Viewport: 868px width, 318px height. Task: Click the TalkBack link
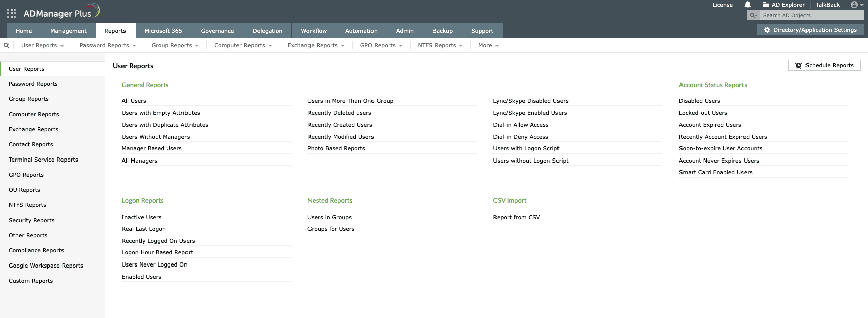(827, 5)
